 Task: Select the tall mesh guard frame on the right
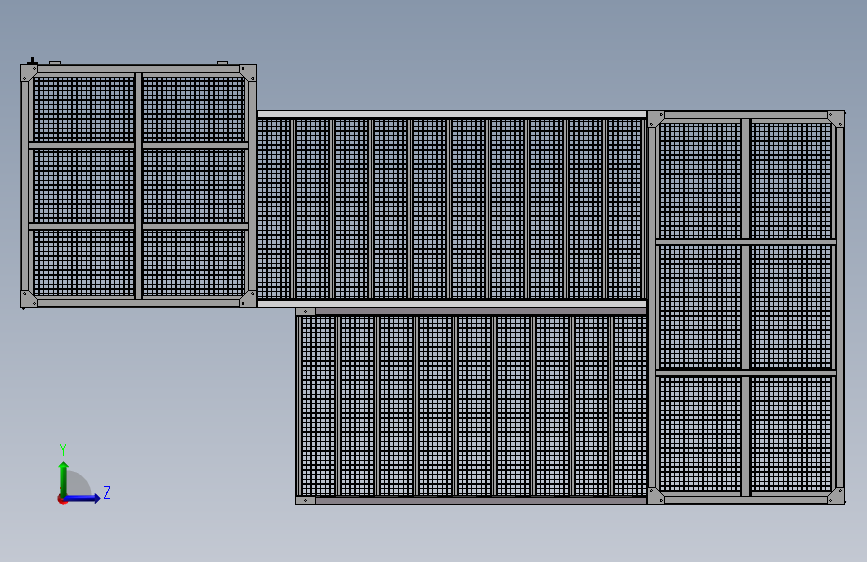click(x=746, y=308)
